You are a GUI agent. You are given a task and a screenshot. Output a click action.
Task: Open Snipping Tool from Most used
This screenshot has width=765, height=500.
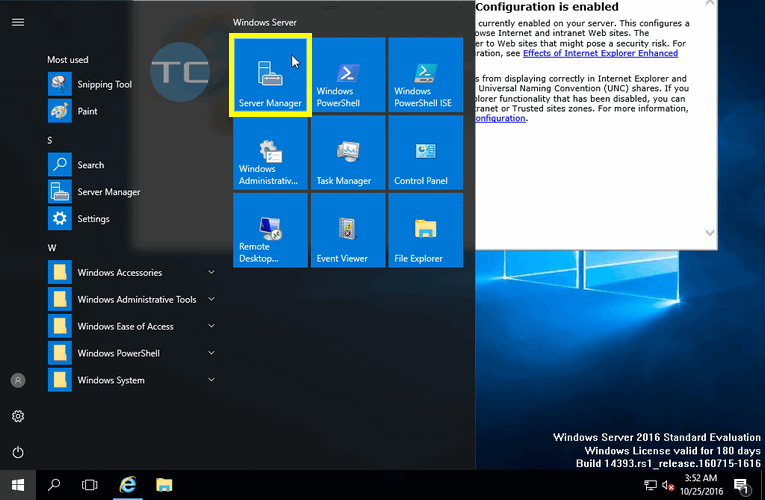point(133,84)
